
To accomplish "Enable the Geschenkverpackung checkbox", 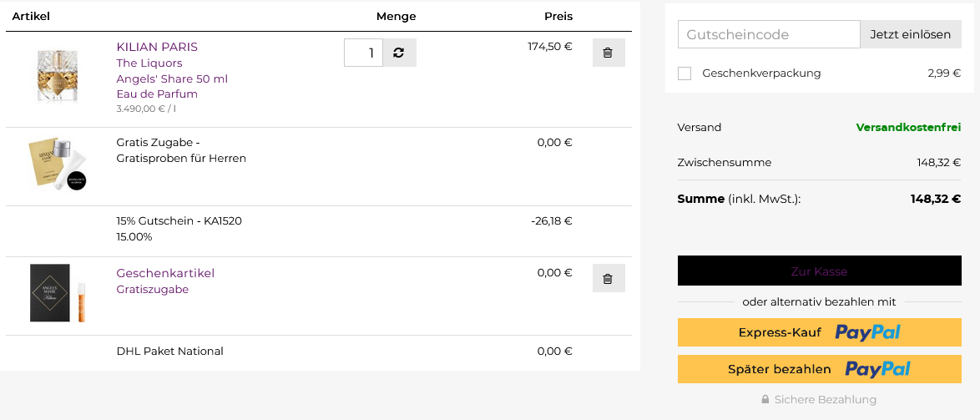I will point(684,73).
